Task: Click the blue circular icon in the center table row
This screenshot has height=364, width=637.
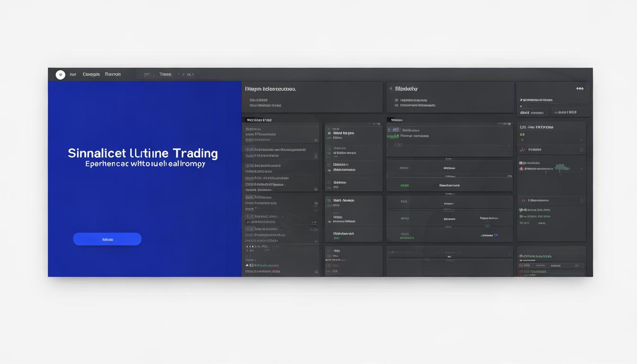Action: (496, 235)
